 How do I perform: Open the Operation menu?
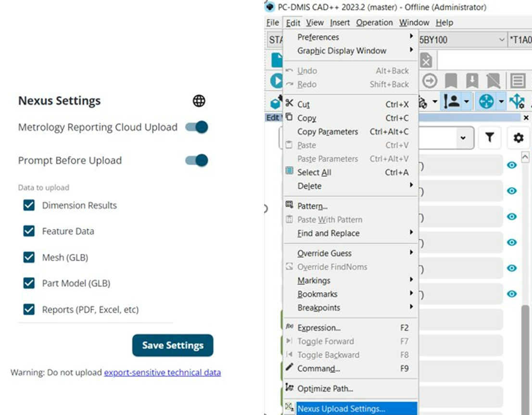374,23
